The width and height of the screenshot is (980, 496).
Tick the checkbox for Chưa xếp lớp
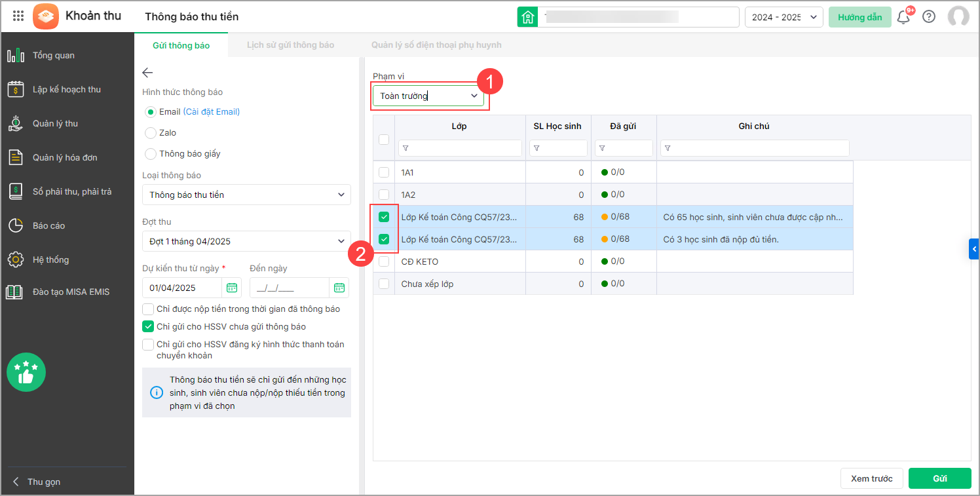(x=384, y=284)
